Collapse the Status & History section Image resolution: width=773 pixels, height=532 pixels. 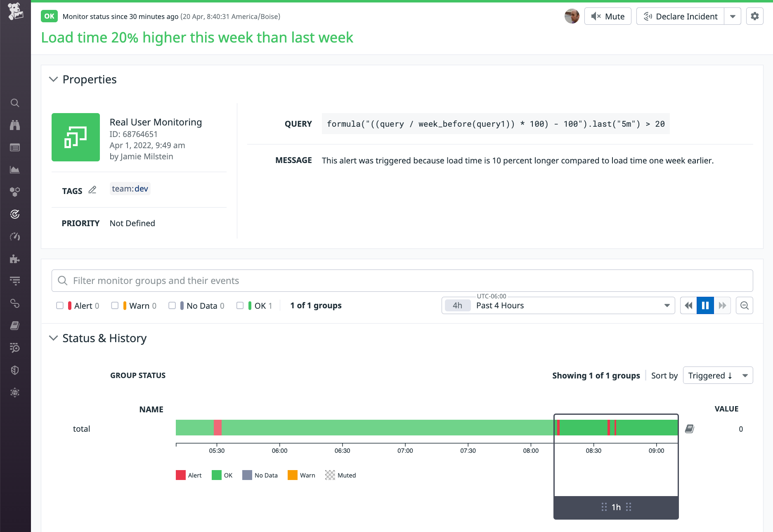(53, 338)
